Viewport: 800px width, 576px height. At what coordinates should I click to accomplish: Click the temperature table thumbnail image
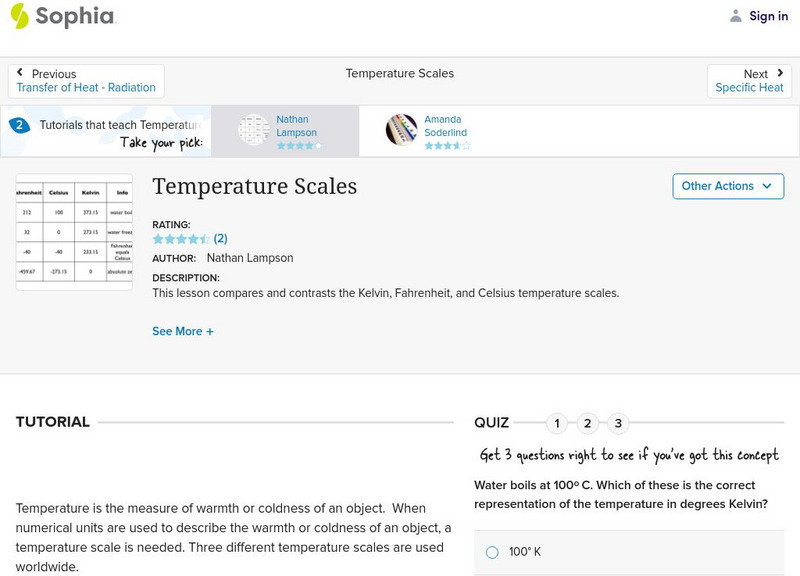(x=74, y=232)
